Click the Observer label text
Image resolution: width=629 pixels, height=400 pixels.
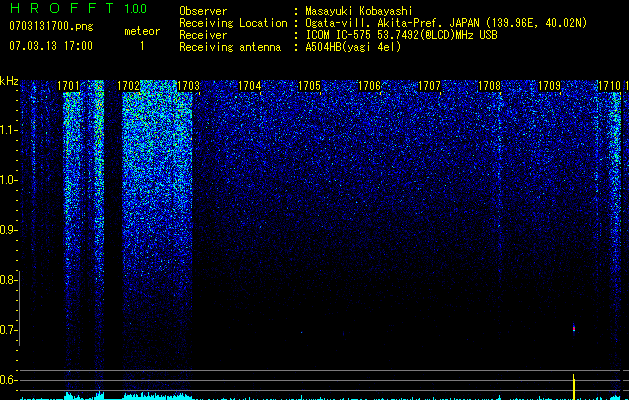pyautogui.click(x=203, y=11)
